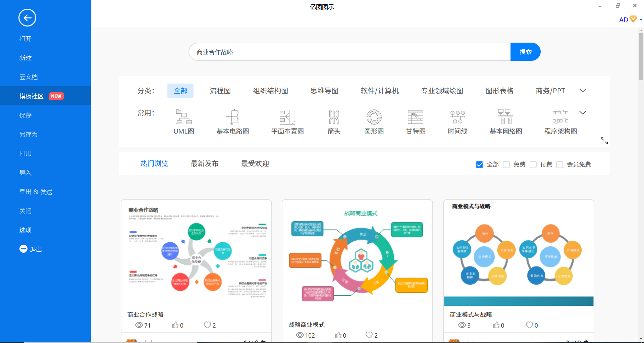
Task: Open the AD account dropdown arrow
Action: 641,20
